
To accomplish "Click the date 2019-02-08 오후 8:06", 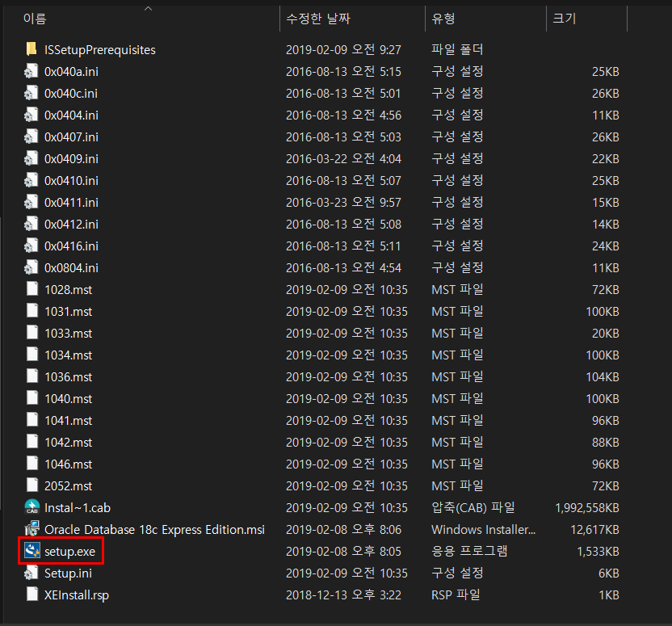I will click(344, 530).
